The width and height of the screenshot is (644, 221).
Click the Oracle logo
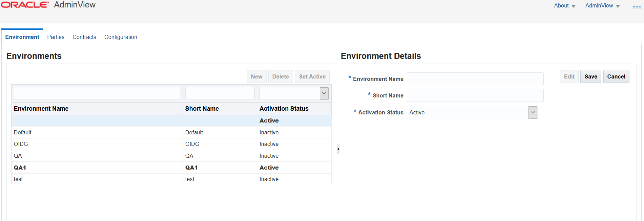pyautogui.click(x=25, y=5)
